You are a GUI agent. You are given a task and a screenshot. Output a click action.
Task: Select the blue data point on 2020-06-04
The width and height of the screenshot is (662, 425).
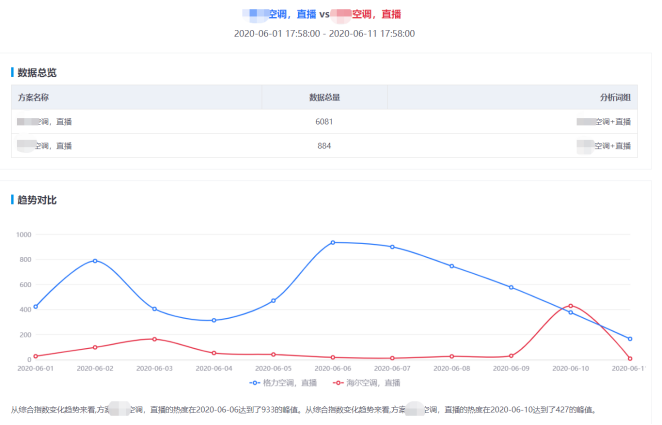pos(214,320)
